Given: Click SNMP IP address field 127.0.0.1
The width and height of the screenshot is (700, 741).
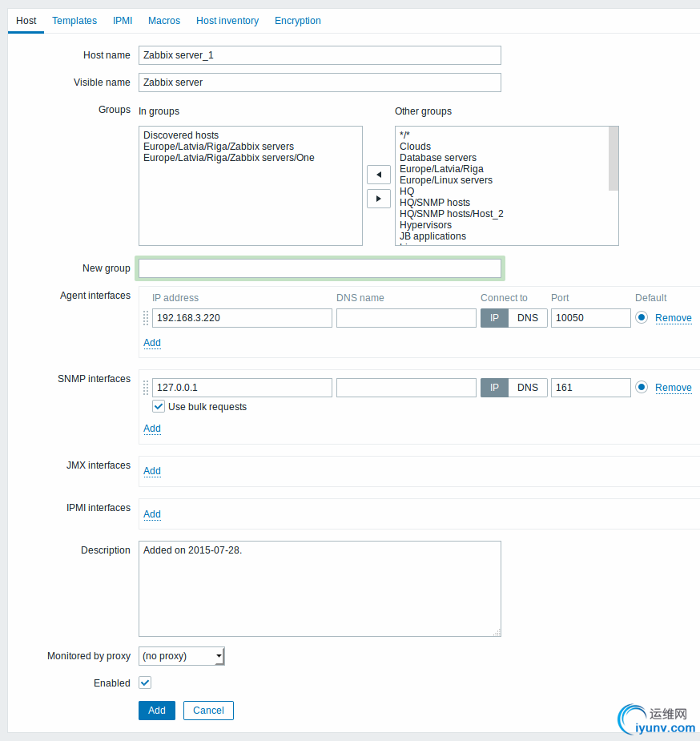Looking at the screenshot, I should point(242,388).
